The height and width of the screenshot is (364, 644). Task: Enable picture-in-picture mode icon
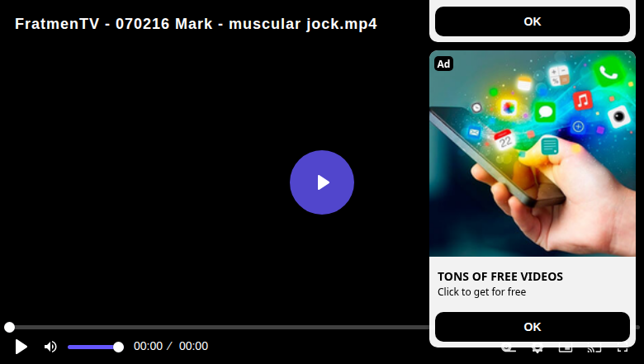point(566,349)
